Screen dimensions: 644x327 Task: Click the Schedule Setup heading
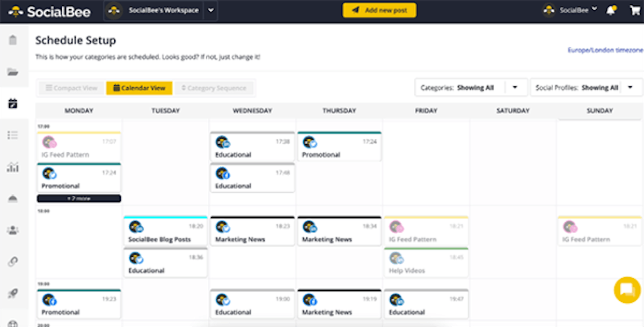(76, 40)
